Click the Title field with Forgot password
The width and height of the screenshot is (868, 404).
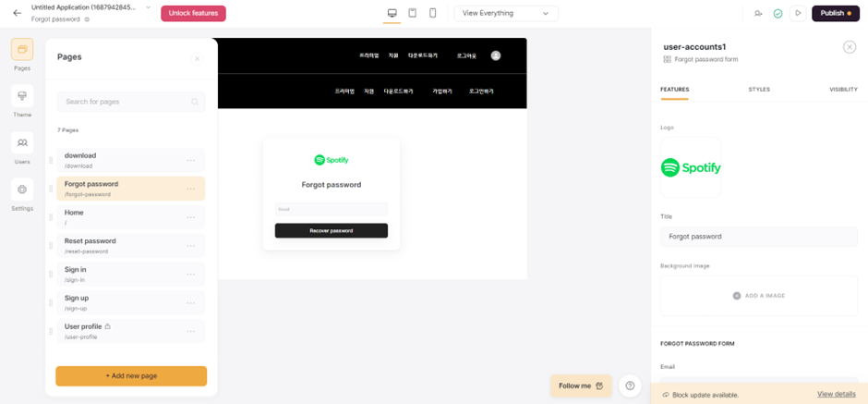(759, 237)
